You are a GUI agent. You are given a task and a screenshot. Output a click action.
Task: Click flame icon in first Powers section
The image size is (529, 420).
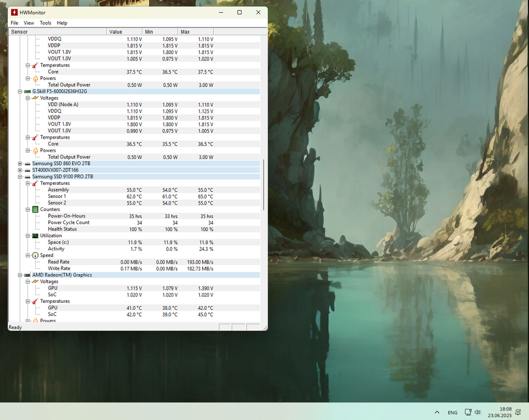click(35, 79)
